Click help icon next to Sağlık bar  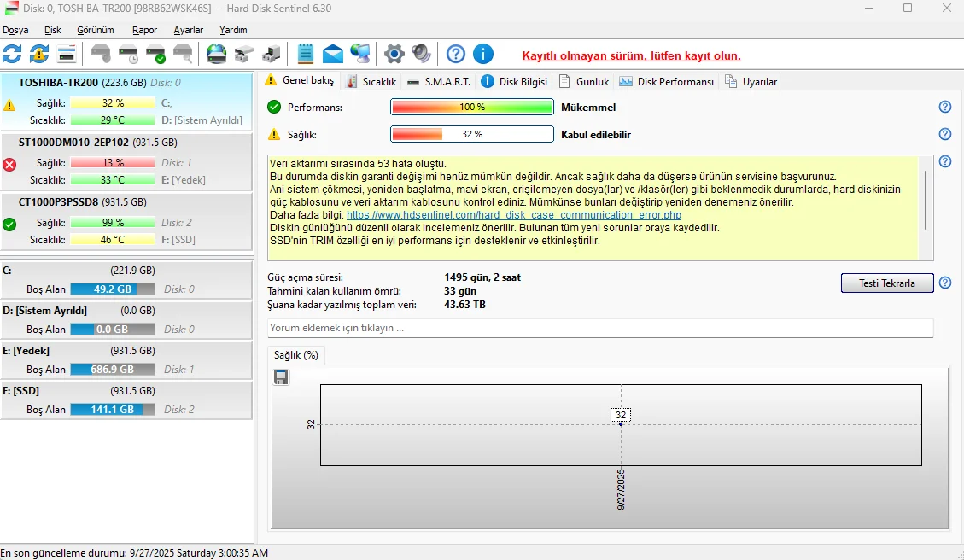pyautogui.click(x=945, y=134)
